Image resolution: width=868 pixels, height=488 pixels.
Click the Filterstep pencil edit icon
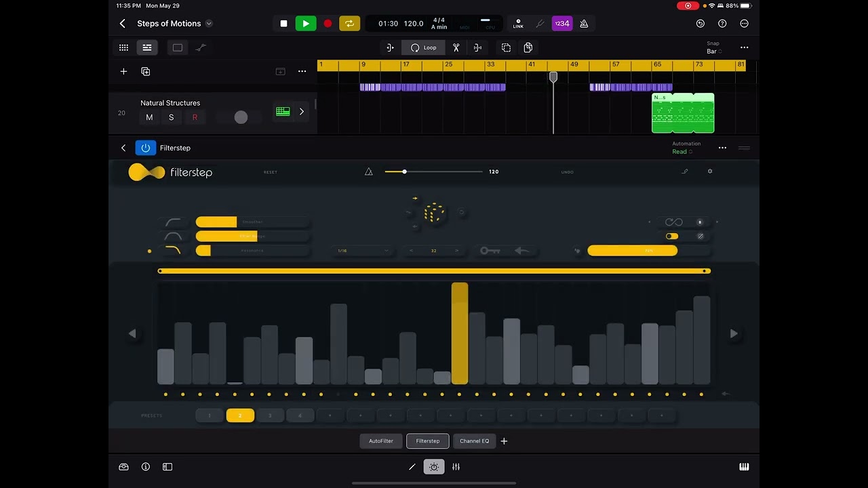(685, 171)
